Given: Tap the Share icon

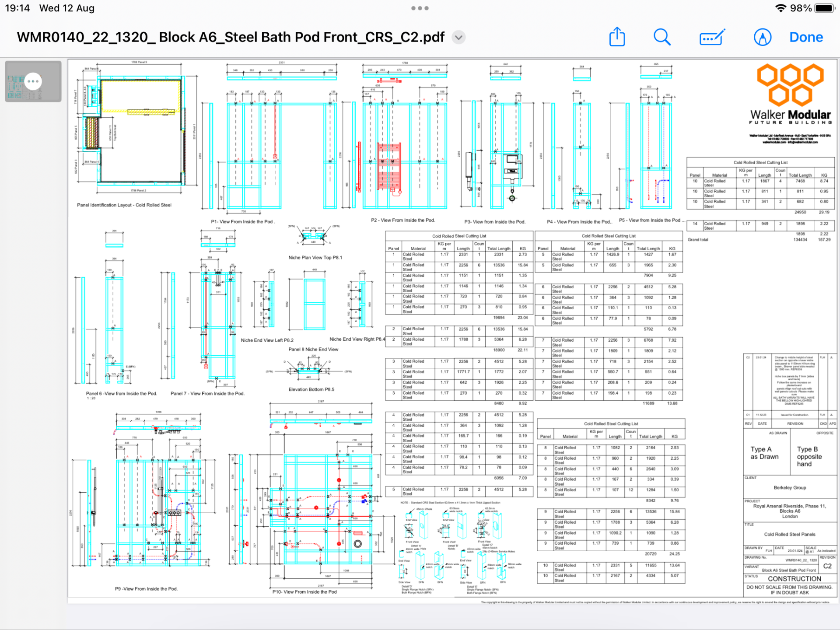Looking at the screenshot, I should pyautogui.click(x=617, y=37).
